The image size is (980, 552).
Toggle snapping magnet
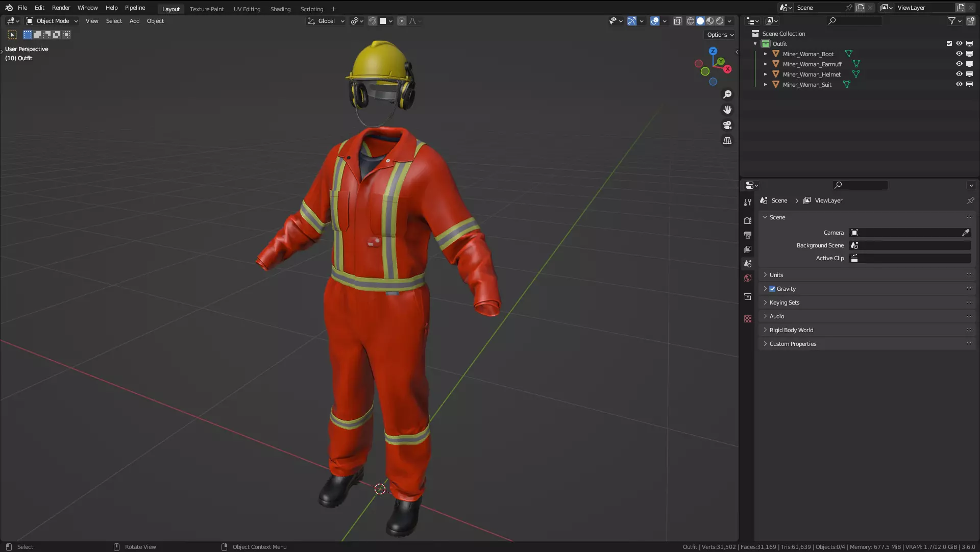pyautogui.click(x=373, y=21)
